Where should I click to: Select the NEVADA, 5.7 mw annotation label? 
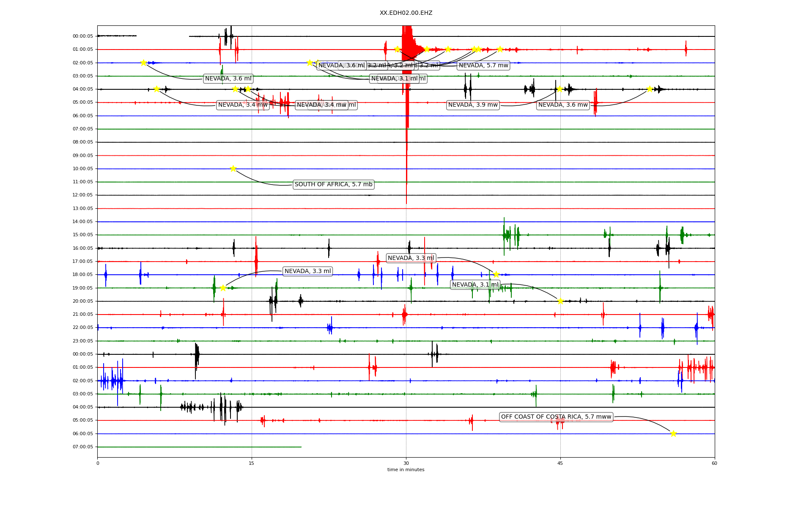tap(483, 65)
